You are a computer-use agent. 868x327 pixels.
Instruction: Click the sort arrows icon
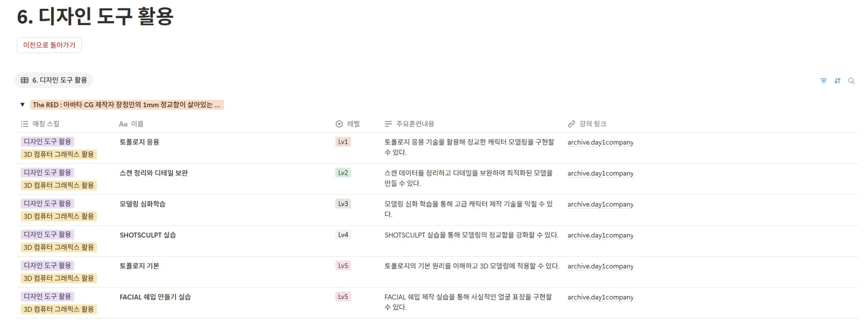tap(837, 81)
